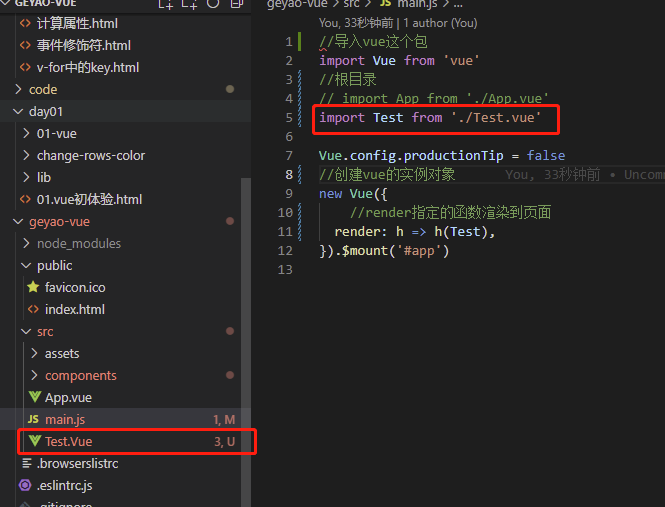Expand the components folder chevron

click(34, 375)
